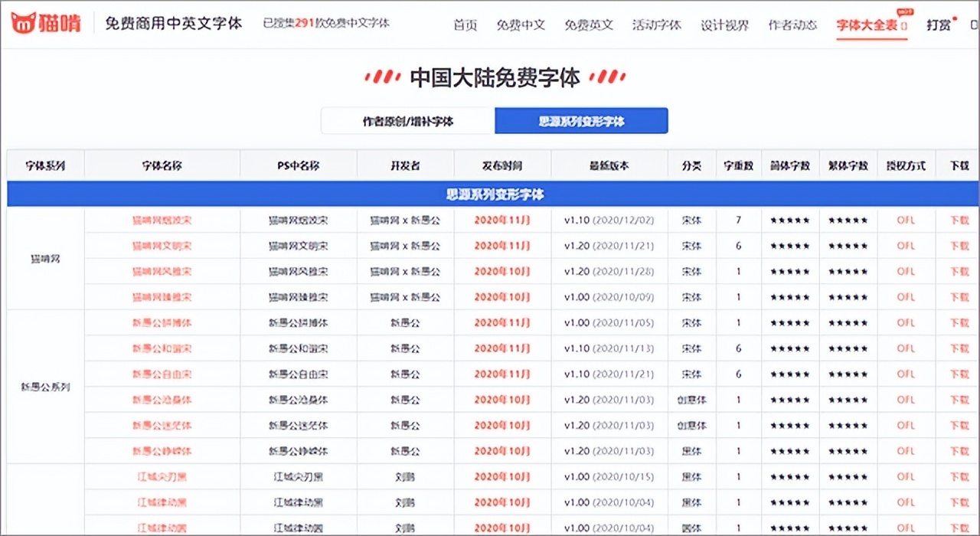Click the 2020年11月 date in 猫啃网文明宋 row
980x536 pixels.
502,246
